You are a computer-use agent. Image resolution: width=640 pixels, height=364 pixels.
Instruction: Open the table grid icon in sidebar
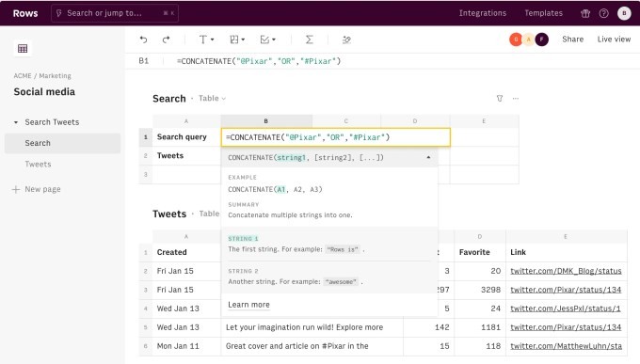[23, 49]
